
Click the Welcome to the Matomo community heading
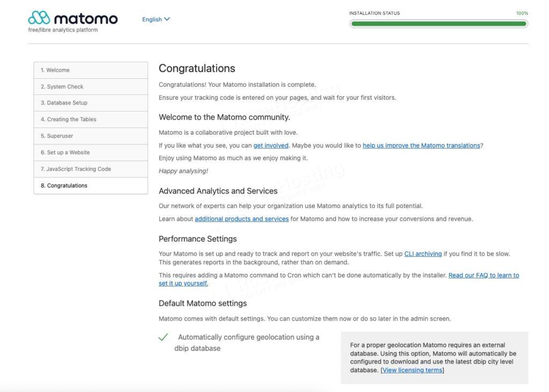tap(224, 117)
